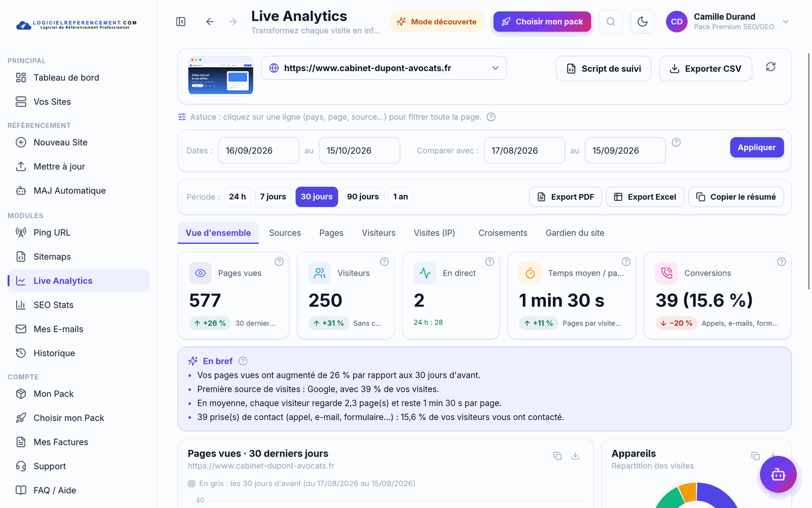Select the 30 jours period
The height and width of the screenshot is (508, 812).
[x=317, y=197]
